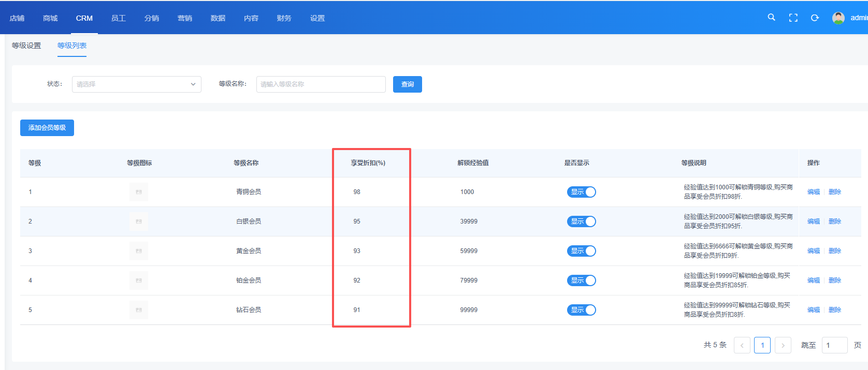
Task: Click the 白银会员 level icon thumbnail
Action: [x=139, y=221]
